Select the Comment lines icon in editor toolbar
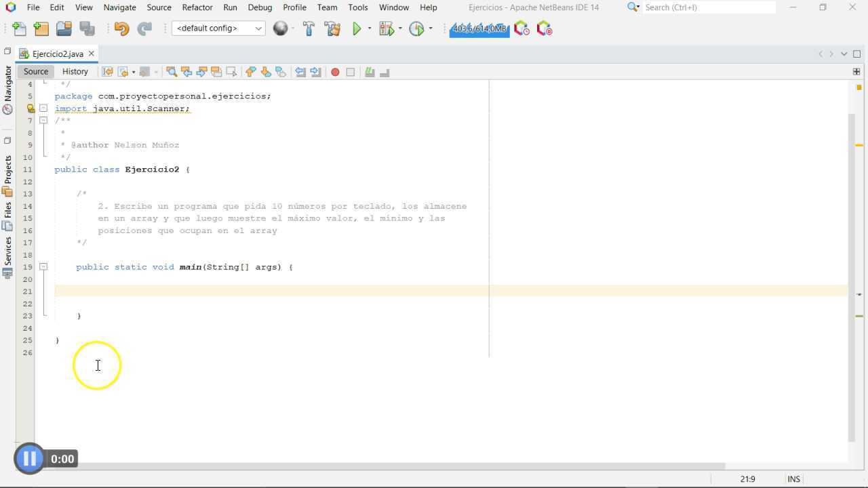This screenshot has width=868, height=488. point(368,72)
